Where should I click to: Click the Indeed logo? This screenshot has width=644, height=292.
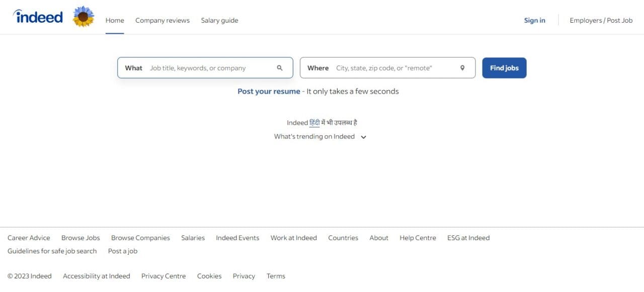coord(38,17)
